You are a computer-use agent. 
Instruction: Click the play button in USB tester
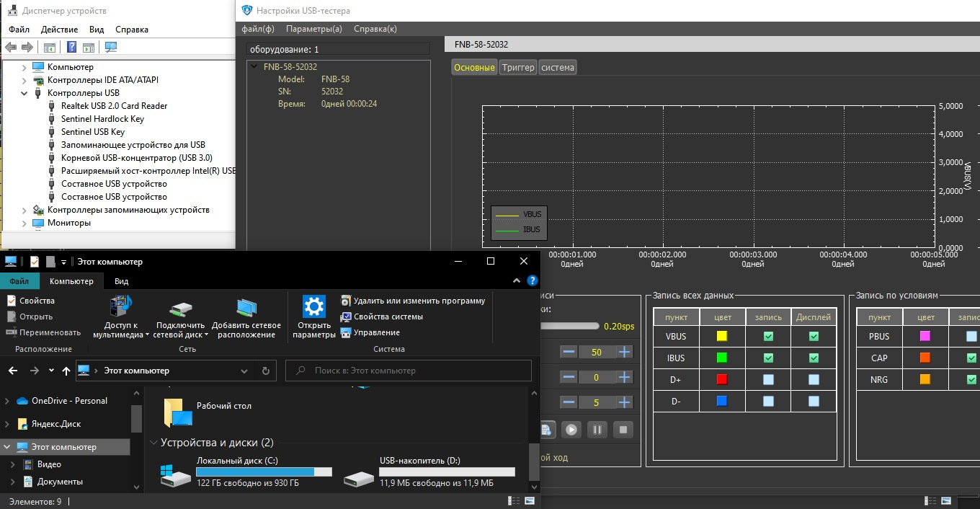[571, 430]
